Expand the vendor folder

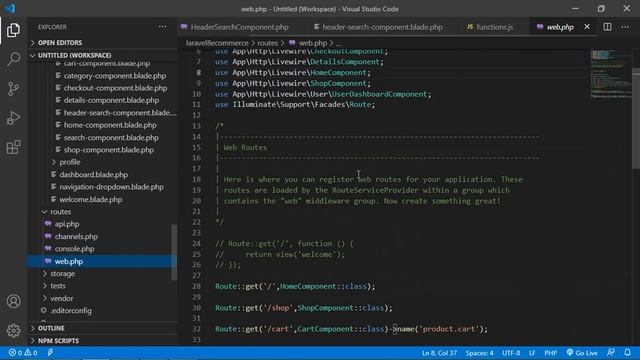[x=62, y=298]
